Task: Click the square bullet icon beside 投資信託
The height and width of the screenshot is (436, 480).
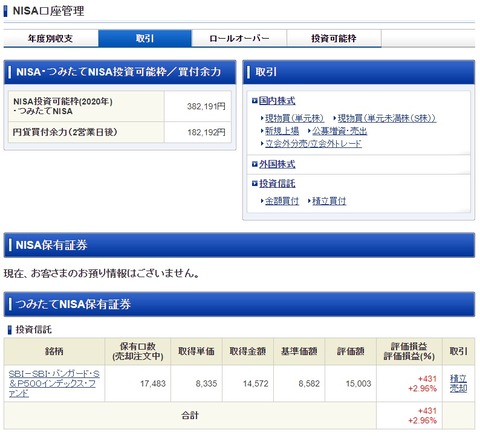Action: click(255, 183)
